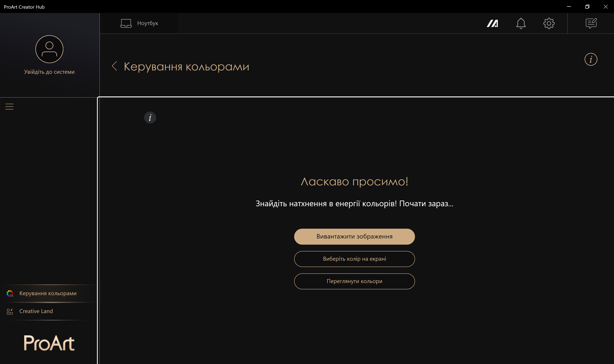Click the Creative Land grid icon

10,311
